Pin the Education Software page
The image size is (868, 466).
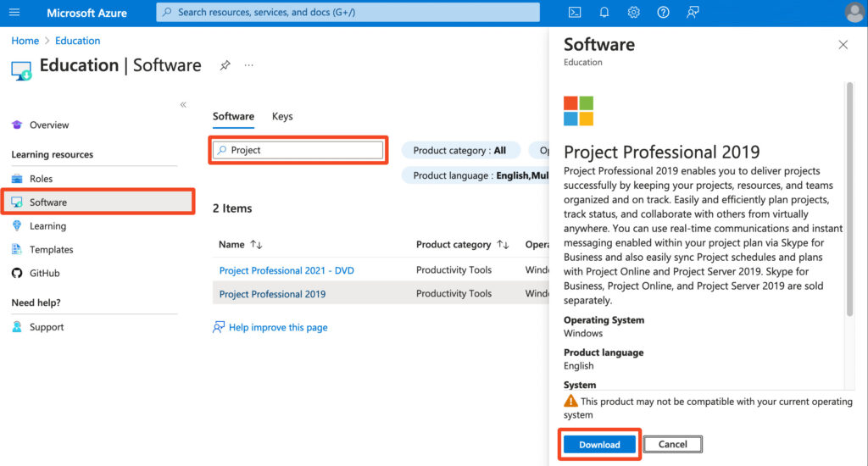click(225, 65)
